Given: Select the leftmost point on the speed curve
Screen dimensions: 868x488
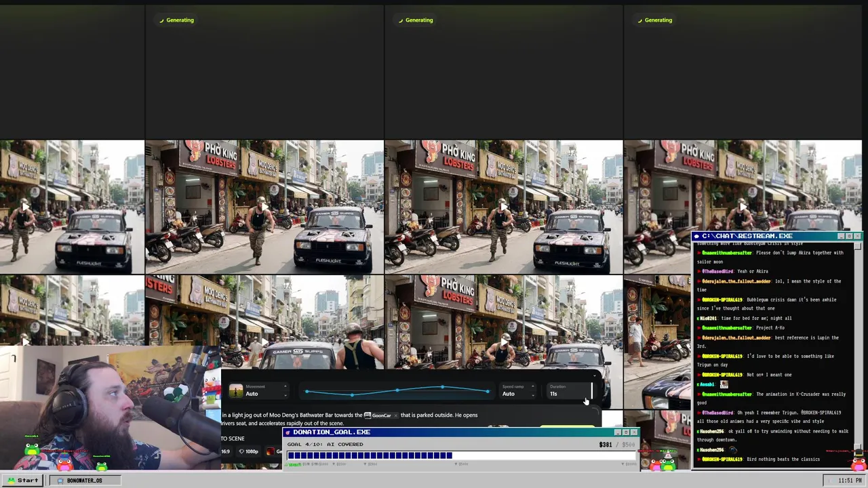Looking at the screenshot, I should [x=307, y=392].
